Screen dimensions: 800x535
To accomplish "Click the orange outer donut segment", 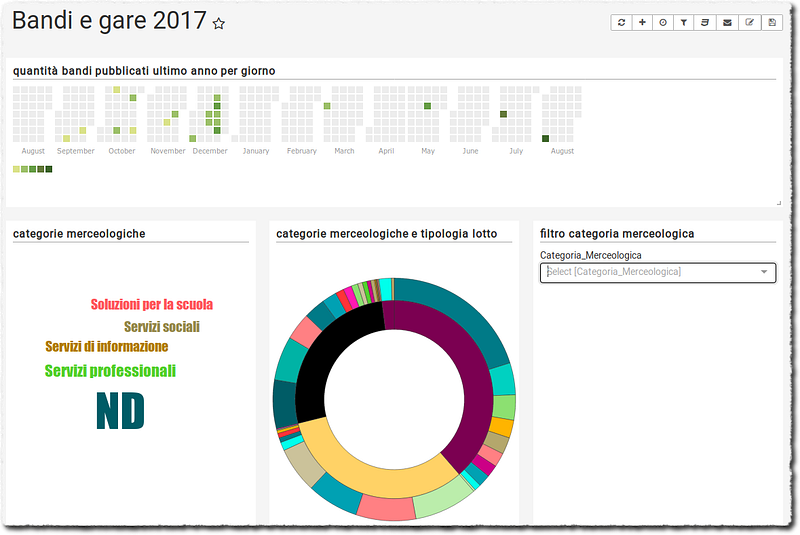I will pyautogui.click(x=502, y=427).
